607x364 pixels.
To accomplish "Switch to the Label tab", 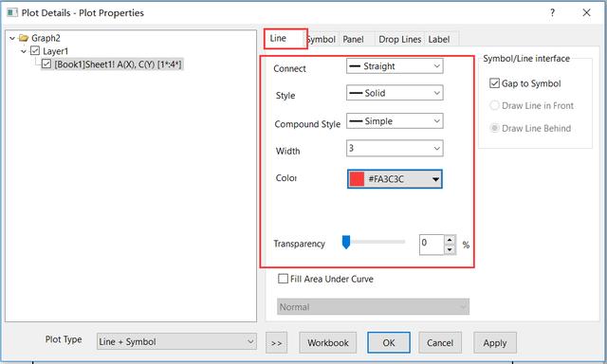I will (439, 40).
